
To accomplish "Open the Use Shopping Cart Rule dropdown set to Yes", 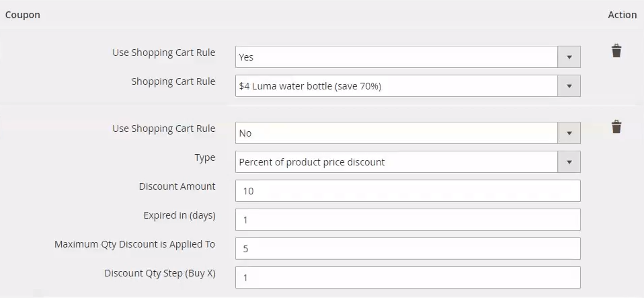I will coord(407,57).
